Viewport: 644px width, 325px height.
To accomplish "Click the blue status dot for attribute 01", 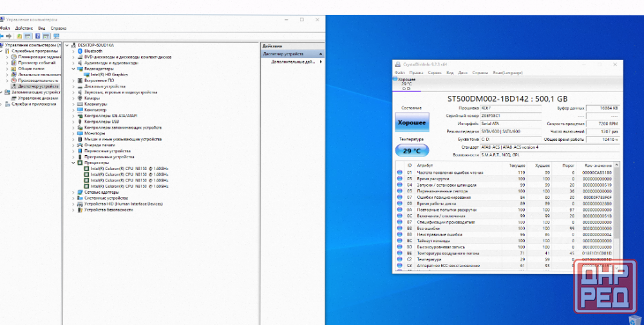I will (400, 172).
